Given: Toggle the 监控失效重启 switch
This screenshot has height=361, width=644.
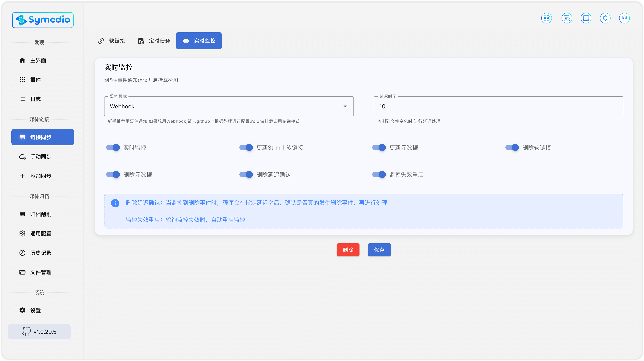Looking at the screenshot, I should click(379, 174).
